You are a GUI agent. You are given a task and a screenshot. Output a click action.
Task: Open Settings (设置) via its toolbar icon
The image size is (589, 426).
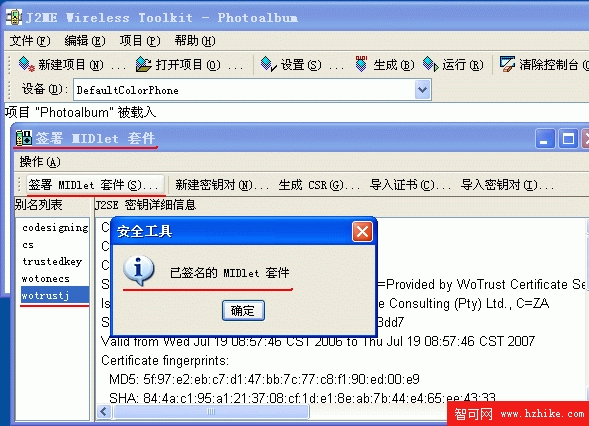point(269,64)
